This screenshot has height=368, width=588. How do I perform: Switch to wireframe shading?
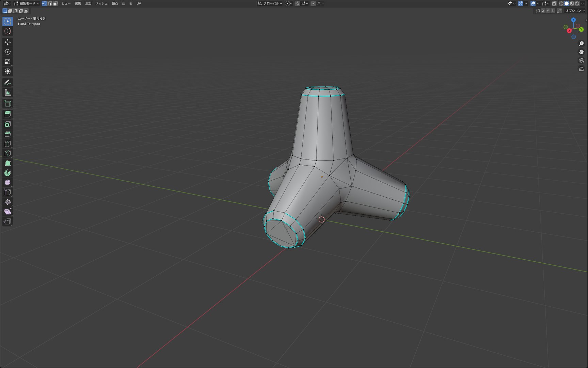coord(561,3)
